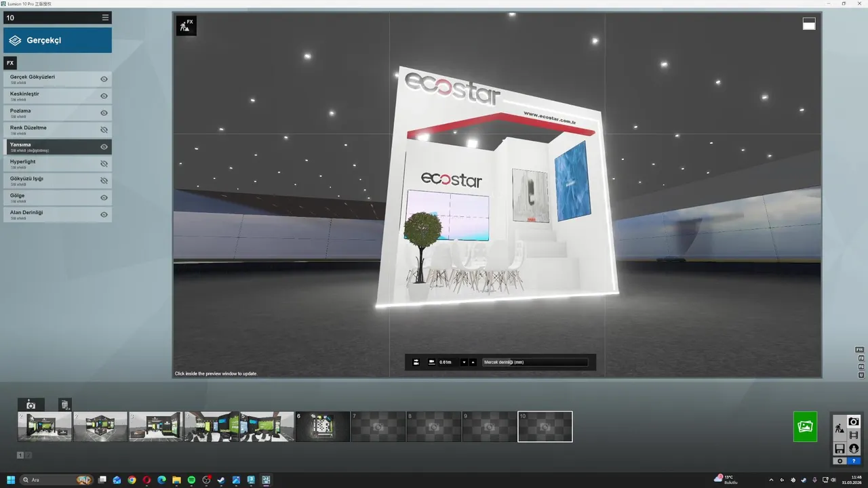Viewport: 868px width, 488px height.
Task: Enable the hidden Renk Düzeltme effect
Action: [x=104, y=130]
